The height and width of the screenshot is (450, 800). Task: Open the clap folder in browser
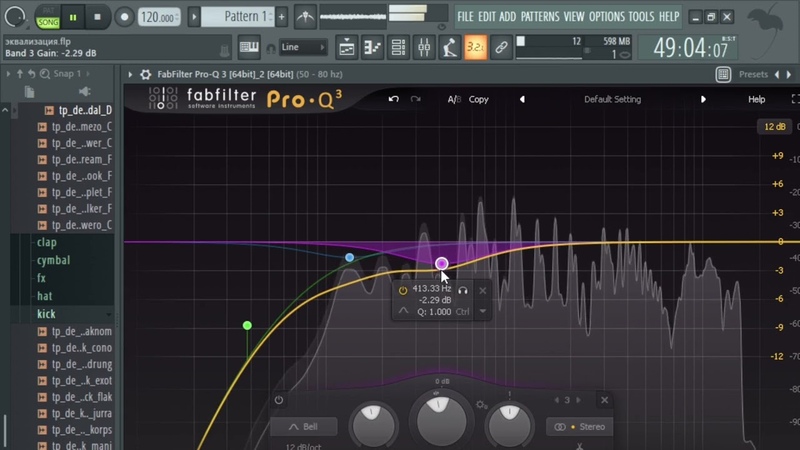(46, 242)
